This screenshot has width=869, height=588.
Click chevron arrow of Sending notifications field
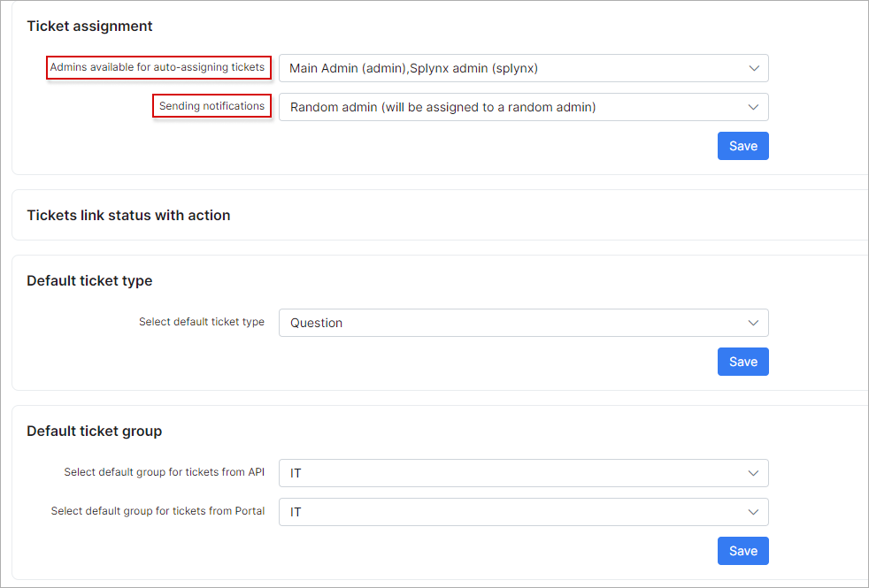(753, 107)
